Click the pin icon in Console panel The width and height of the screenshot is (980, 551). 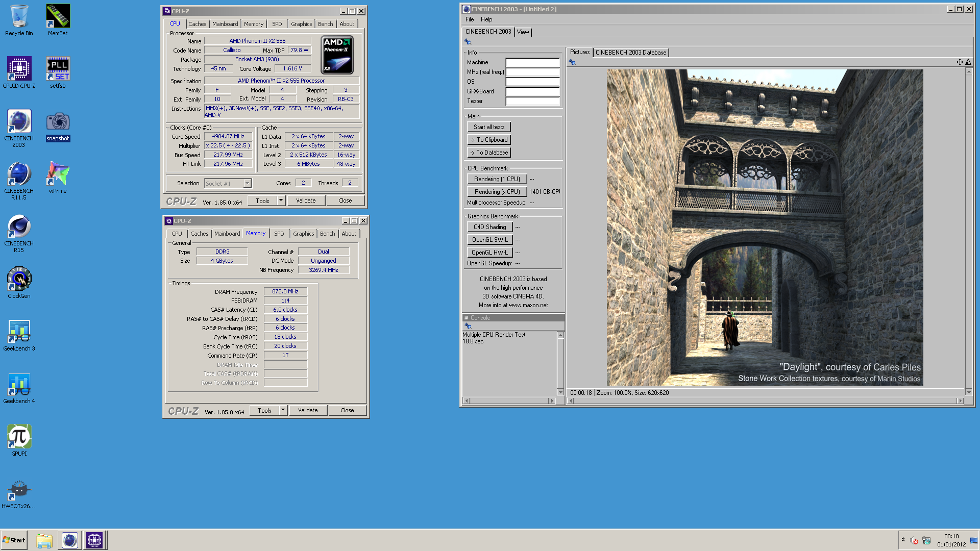468,326
